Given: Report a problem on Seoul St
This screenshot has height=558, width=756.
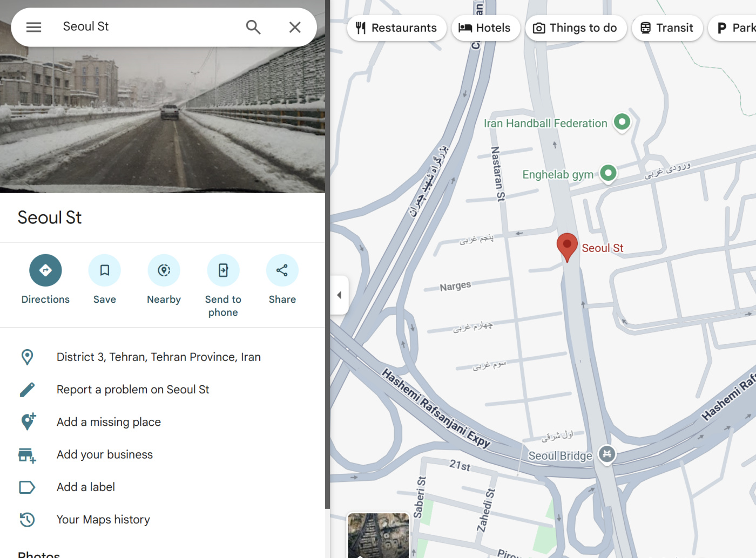Looking at the screenshot, I should pos(133,390).
